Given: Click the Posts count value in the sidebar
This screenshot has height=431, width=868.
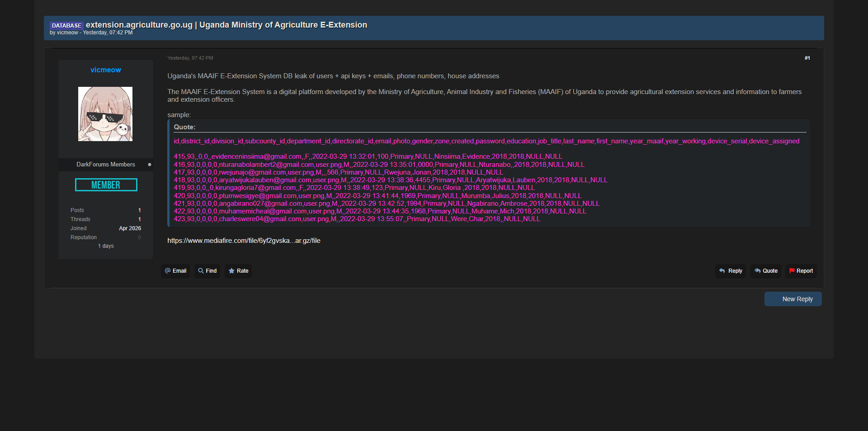Looking at the screenshot, I should click(x=139, y=210).
